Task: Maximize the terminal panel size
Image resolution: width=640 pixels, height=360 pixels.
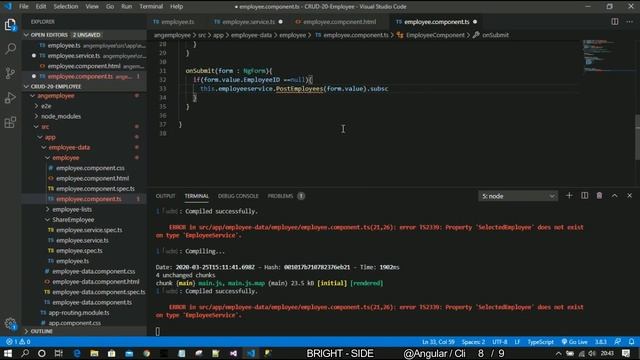Action: (x=614, y=196)
